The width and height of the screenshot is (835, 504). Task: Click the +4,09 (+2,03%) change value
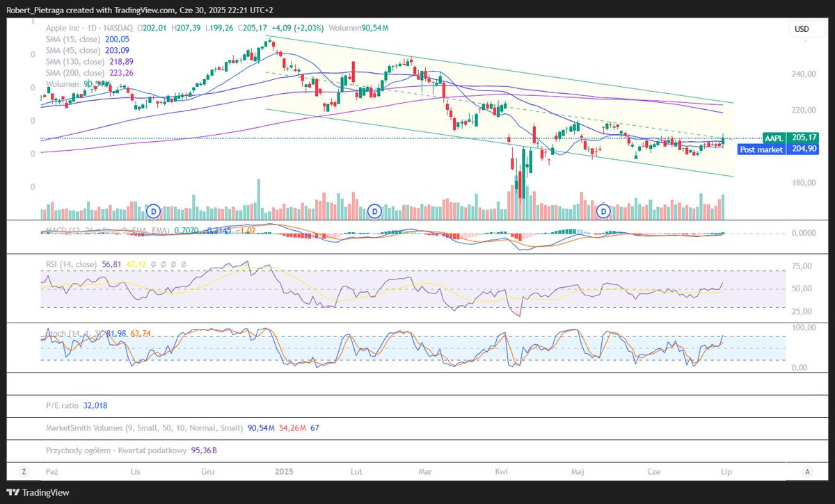pos(299,28)
